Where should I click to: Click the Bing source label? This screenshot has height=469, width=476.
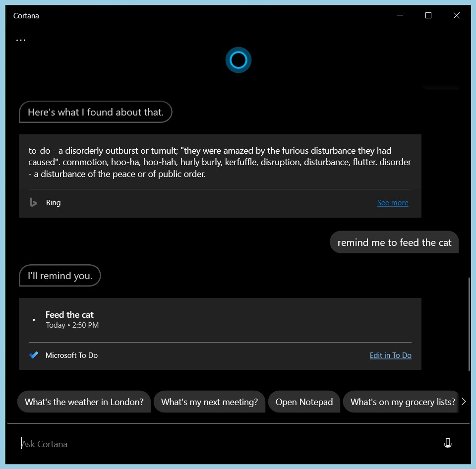point(53,203)
